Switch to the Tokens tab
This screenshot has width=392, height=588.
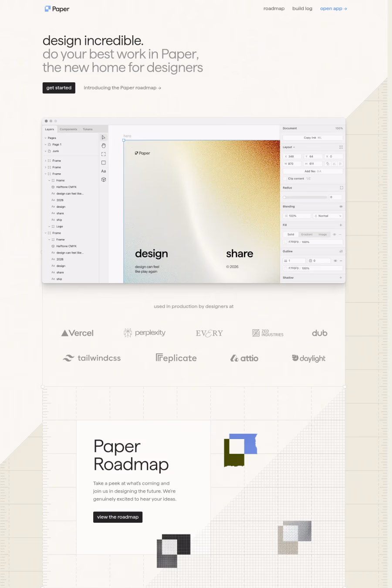click(x=87, y=129)
